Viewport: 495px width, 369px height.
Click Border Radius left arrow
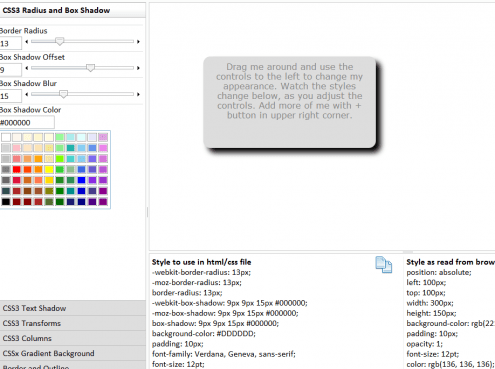27,42
